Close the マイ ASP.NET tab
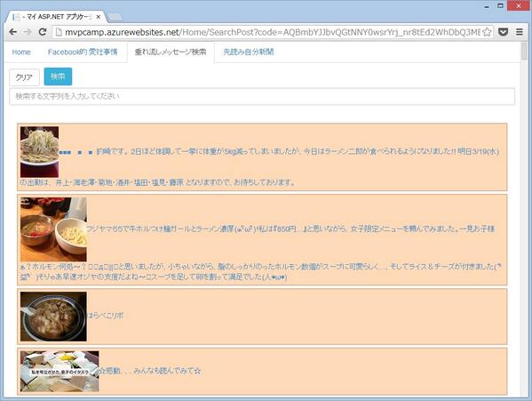This screenshot has width=532, height=401. coord(99,17)
